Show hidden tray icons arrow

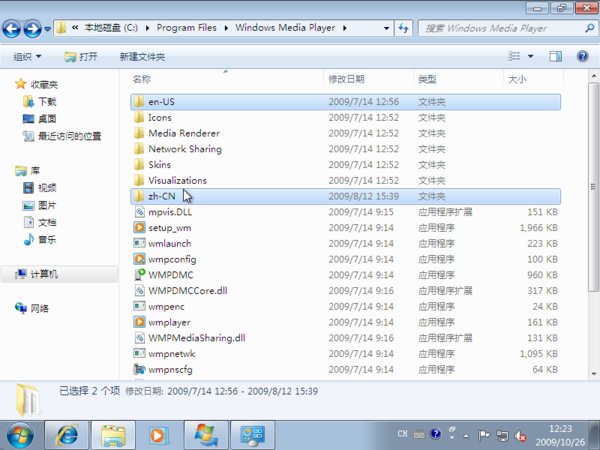point(466,436)
